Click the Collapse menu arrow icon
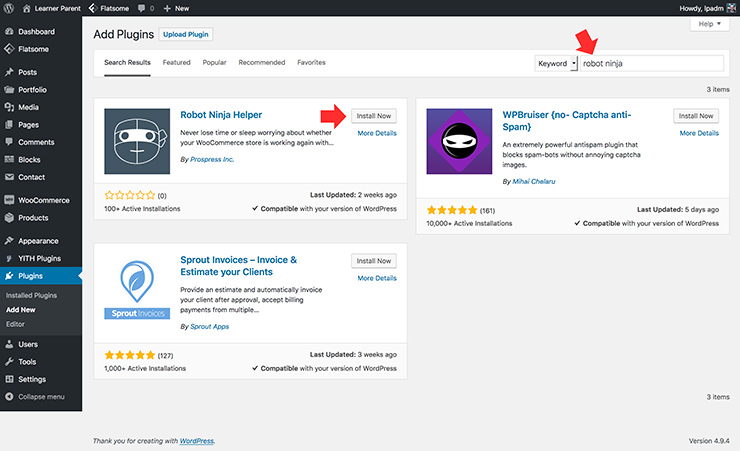 pos(9,397)
